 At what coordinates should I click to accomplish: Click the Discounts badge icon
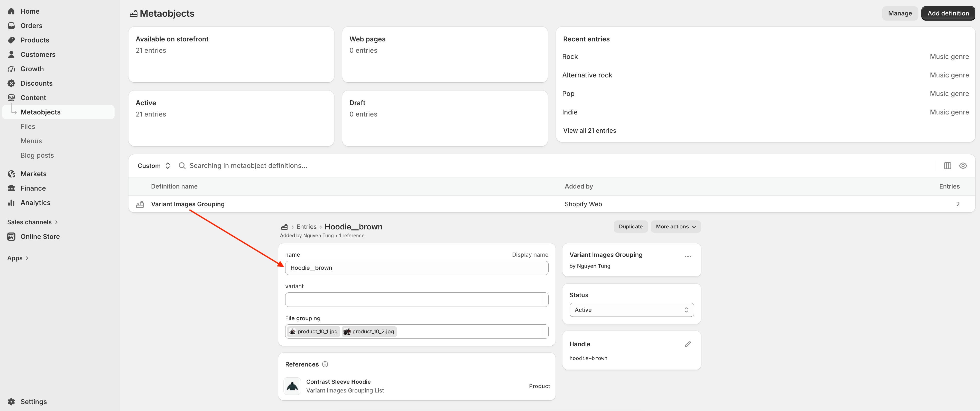tap(11, 83)
